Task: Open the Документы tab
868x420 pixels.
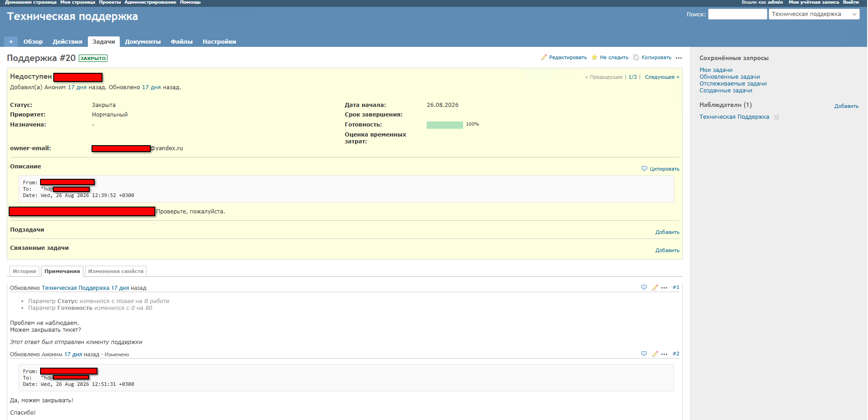Action: point(143,41)
